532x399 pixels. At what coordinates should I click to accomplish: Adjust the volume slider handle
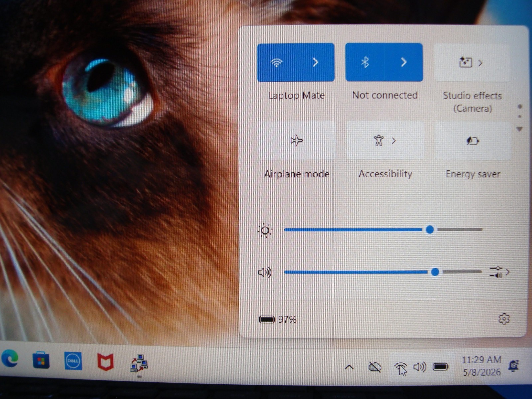click(435, 272)
